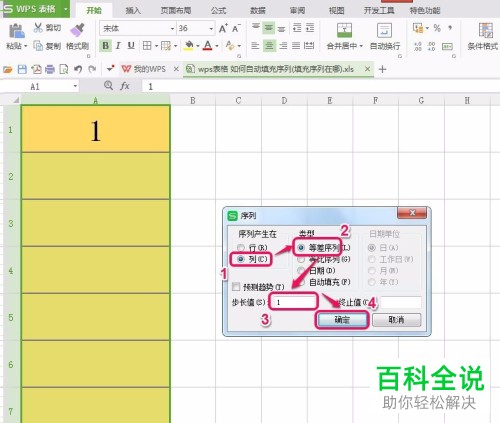Click the Copy (复制) icon
This screenshot has width=500, height=423.
click(x=38, y=46)
